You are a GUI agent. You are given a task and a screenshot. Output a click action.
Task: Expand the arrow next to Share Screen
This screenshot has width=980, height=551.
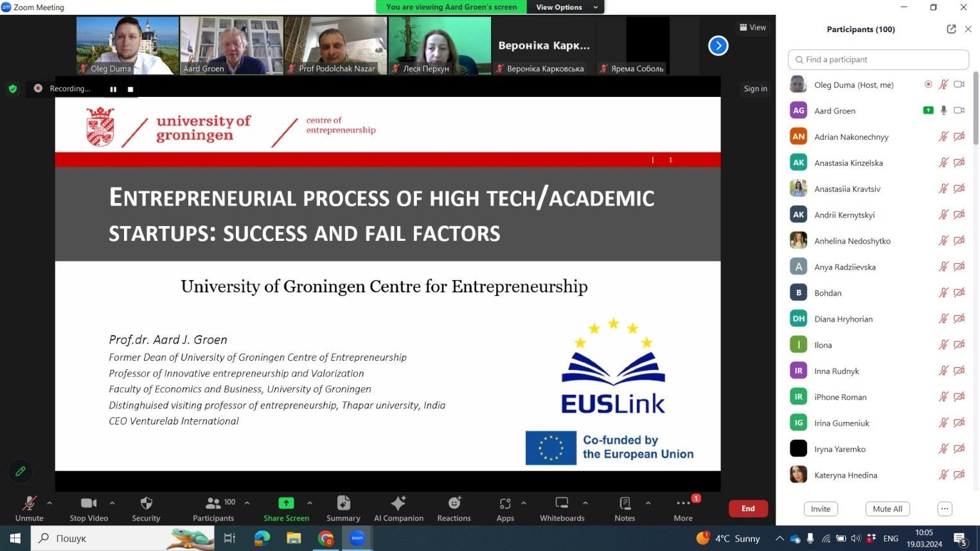[310, 503]
